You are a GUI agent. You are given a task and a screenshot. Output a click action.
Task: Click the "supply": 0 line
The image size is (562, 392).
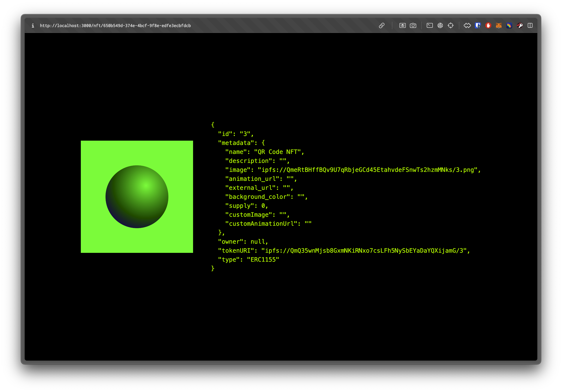247,206
